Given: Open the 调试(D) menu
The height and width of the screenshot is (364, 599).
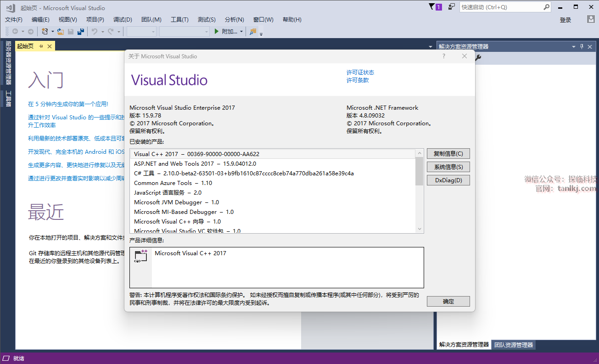Looking at the screenshot, I should 123,19.
